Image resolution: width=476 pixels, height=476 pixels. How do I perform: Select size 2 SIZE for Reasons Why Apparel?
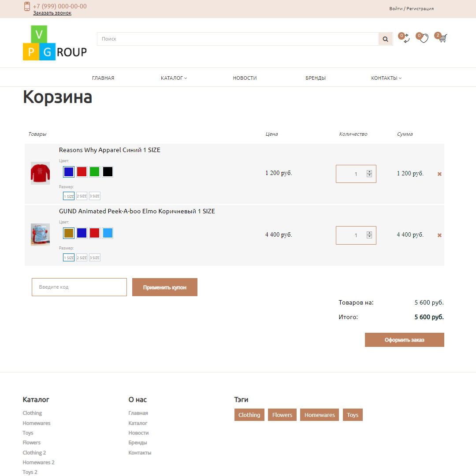tap(81, 196)
